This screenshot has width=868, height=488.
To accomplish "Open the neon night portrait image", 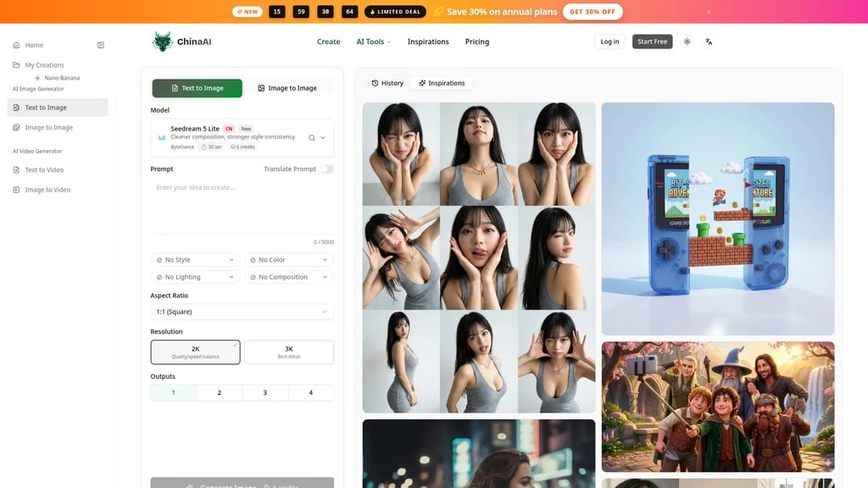I will click(479, 454).
